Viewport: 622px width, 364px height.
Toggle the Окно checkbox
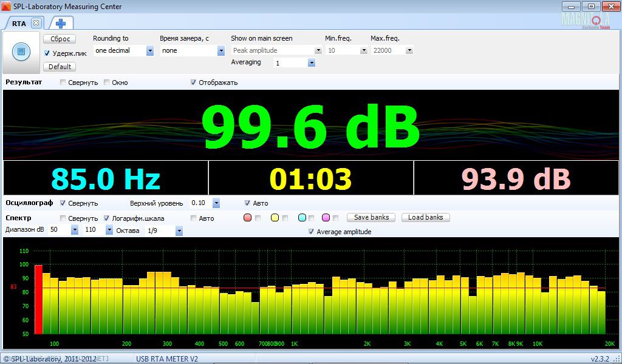[x=106, y=83]
